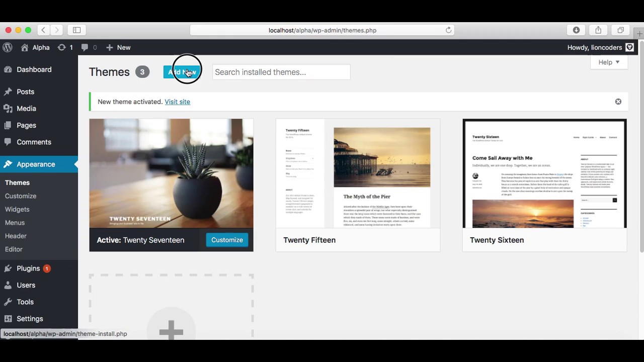Open the Appearance menu label
Viewport: 644px width, 362px height.
coord(36,164)
